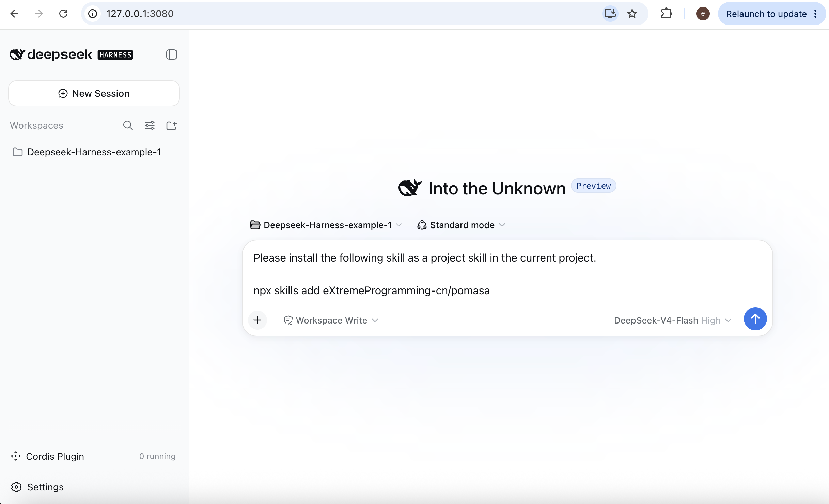Reload the page
Image resolution: width=829 pixels, height=504 pixels.
click(x=63, y=14)
